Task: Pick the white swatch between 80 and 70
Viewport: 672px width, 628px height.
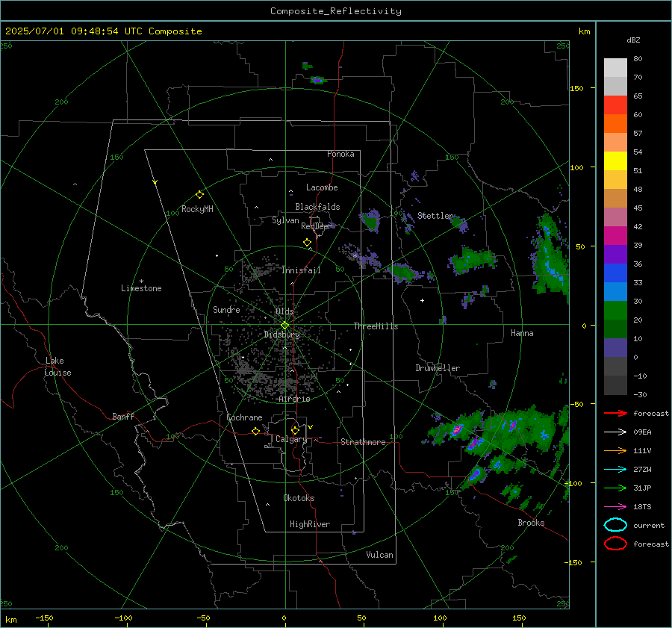Action: click(615, 68)
